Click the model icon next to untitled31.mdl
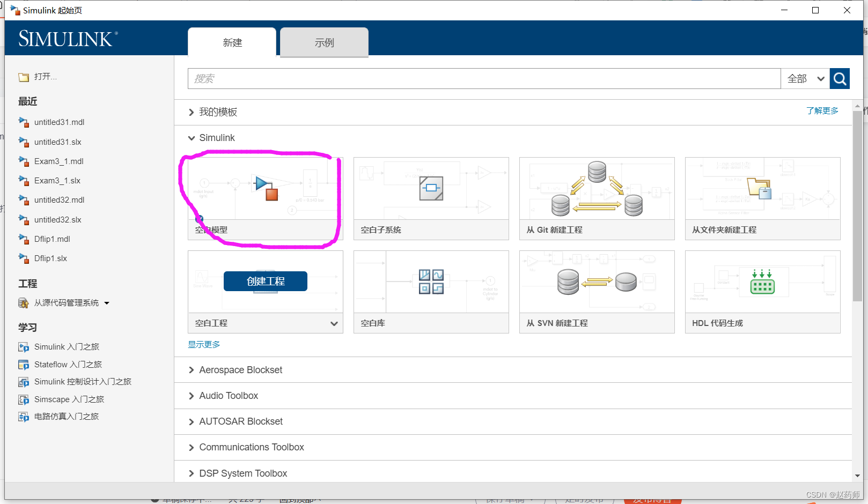The image size is (868, 504). 24,122
